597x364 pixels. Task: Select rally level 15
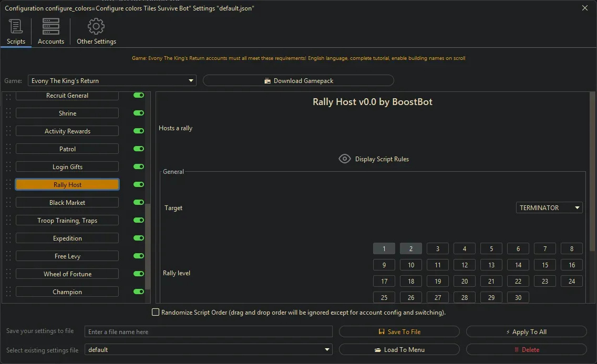(x=545, y=265)
